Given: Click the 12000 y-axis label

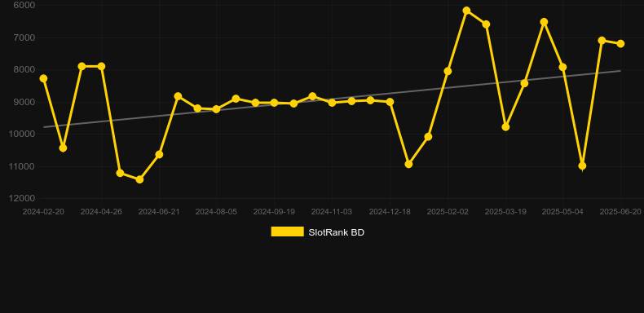Looking at the screenshot, I should [x=22, y=198].
